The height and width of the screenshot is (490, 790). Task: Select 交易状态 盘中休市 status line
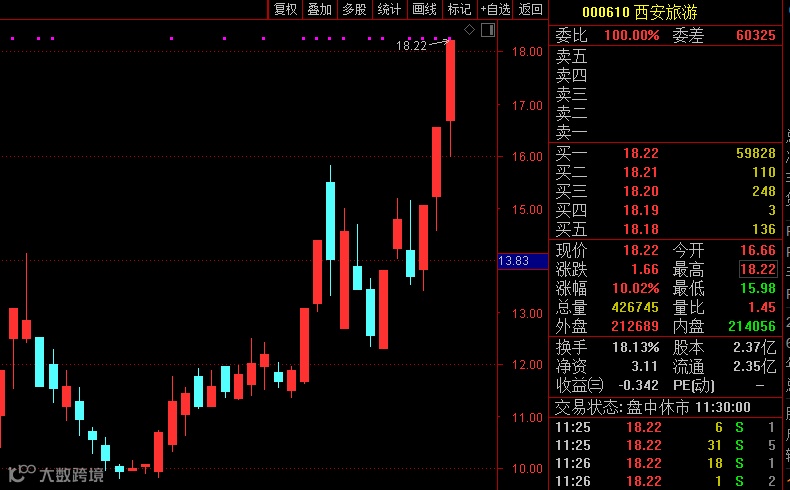pyautogui.click(x=653, y=407)
